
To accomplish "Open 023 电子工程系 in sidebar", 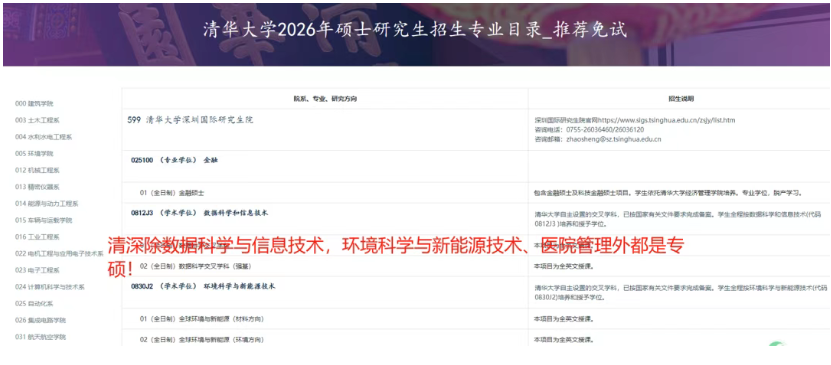I will (x=37, y=270).
